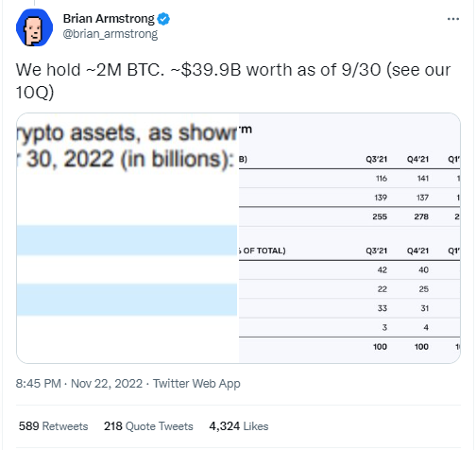Click the lower light blue highlighted row
Image resolution: width=476 pixels, height=450 pixels.
coord(127,300)
